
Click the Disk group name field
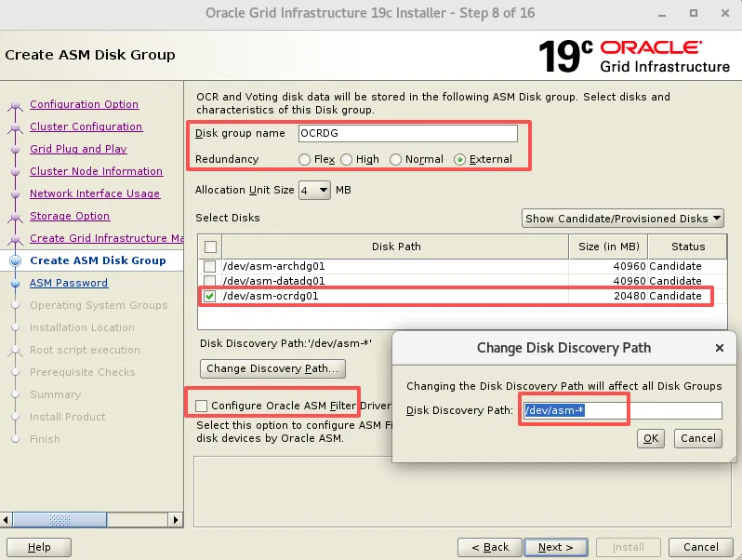coord(408,134)
